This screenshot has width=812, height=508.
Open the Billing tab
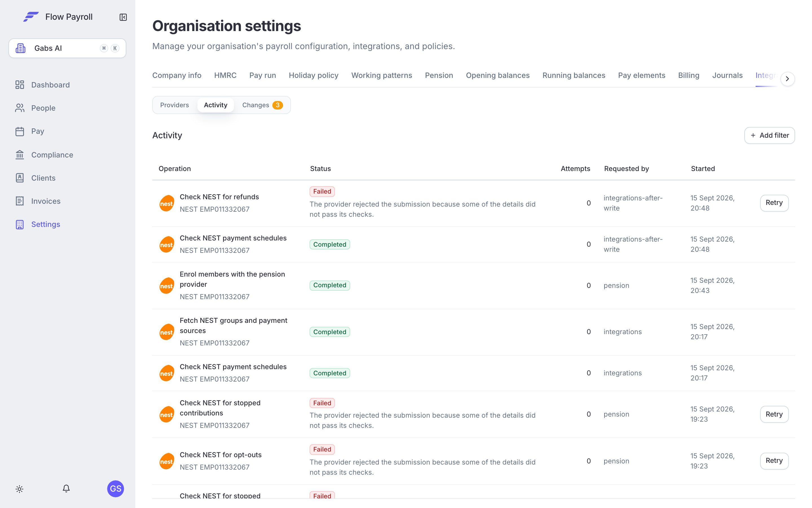(689, 75)
